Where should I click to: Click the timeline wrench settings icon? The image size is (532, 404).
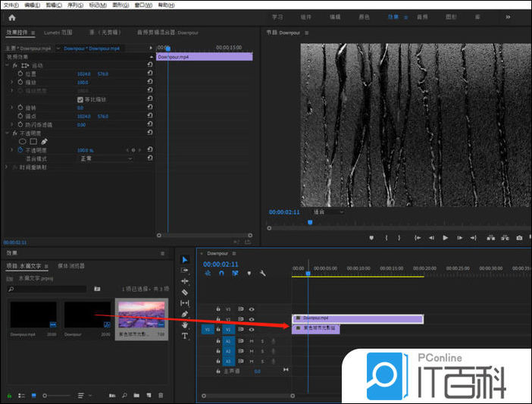261,273
